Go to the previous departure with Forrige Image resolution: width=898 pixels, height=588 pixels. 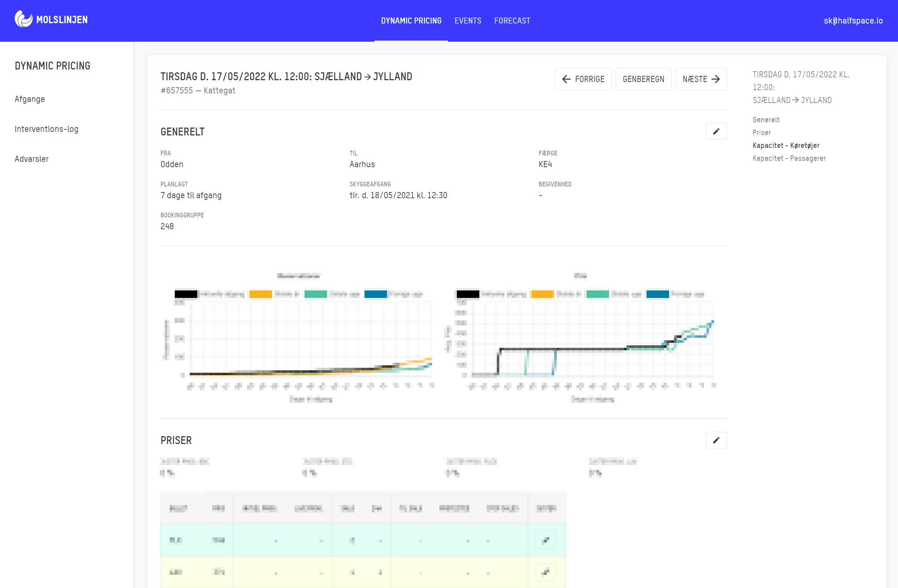point(583,79)
